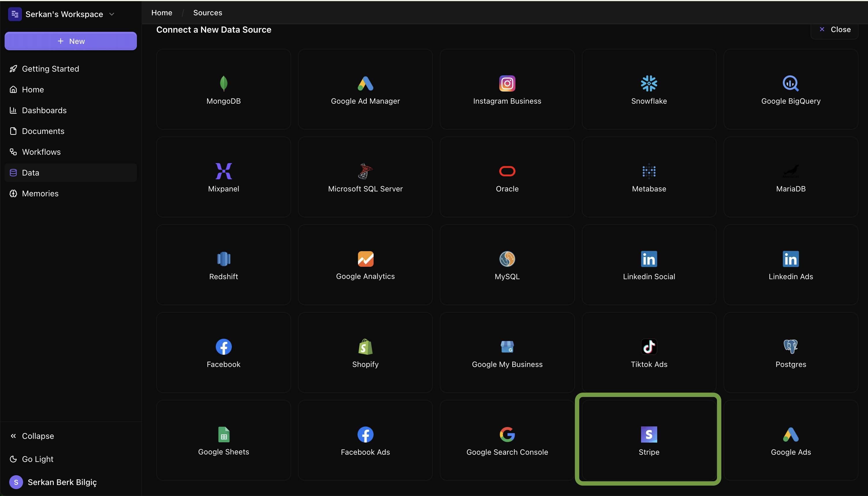
Task: Select the Google My Business storefront icon
Action: 507,346
